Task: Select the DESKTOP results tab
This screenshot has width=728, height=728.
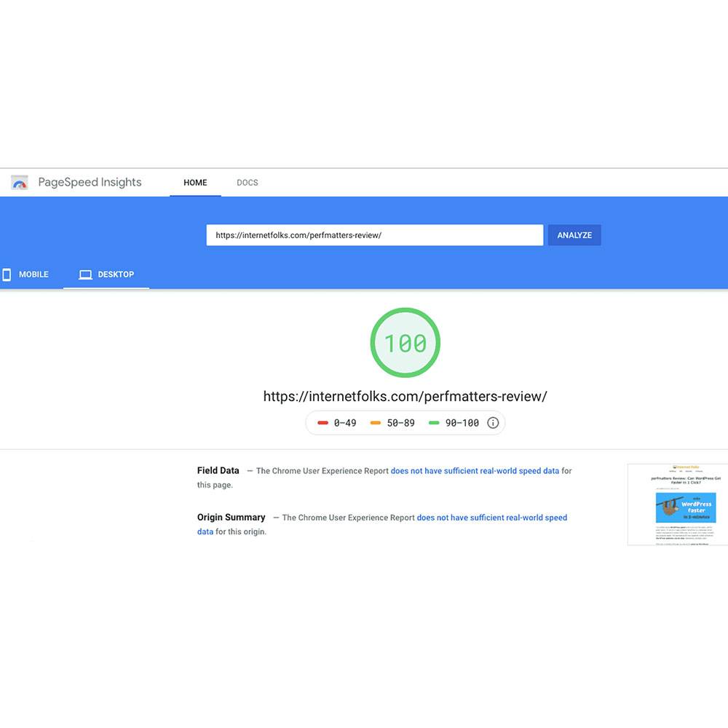Action: pyautogui.click(x=106, y=274)
